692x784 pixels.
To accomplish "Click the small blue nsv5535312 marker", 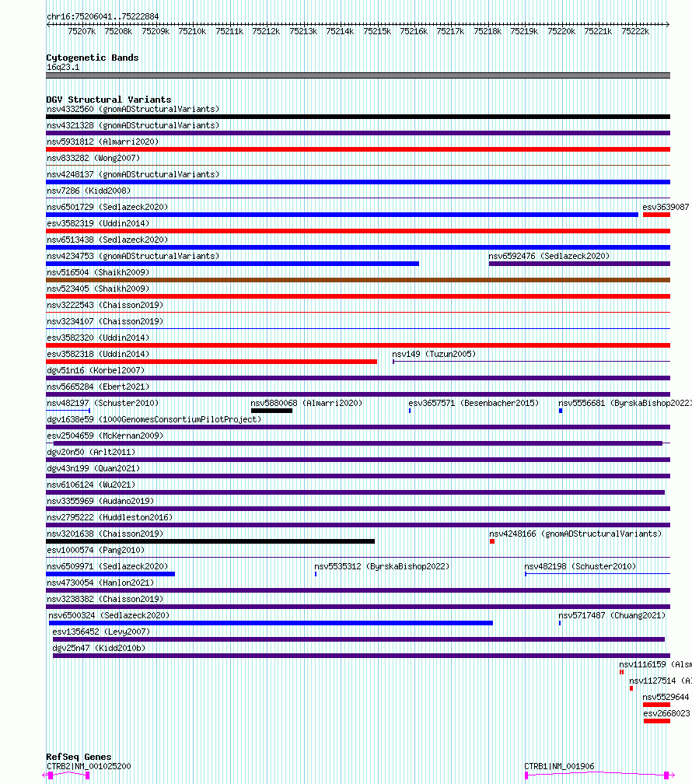I will click(x=316, y=574).
